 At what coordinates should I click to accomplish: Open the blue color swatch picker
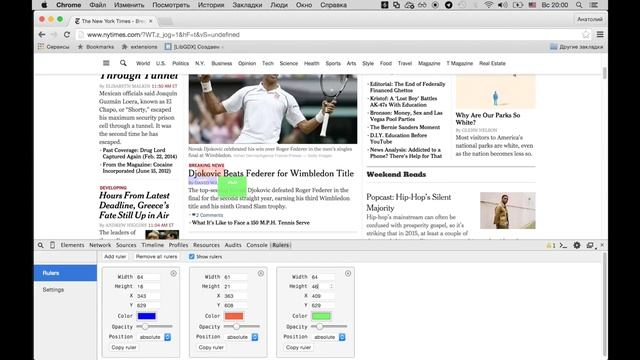(x=147, y=316)
